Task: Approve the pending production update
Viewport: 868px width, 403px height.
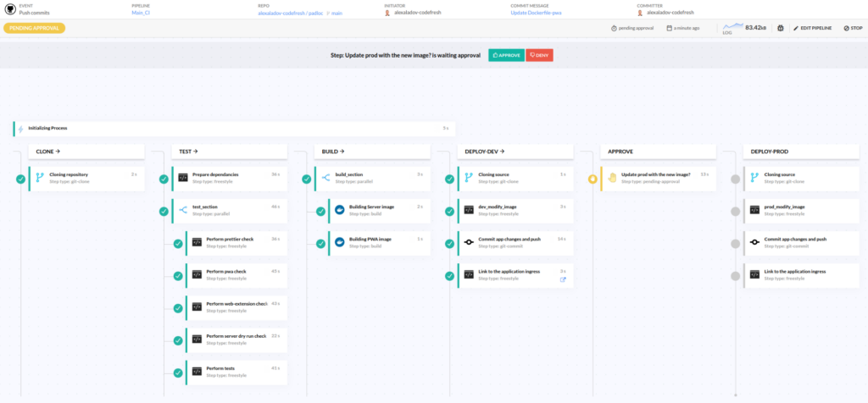Action: [x=505, y=54]
